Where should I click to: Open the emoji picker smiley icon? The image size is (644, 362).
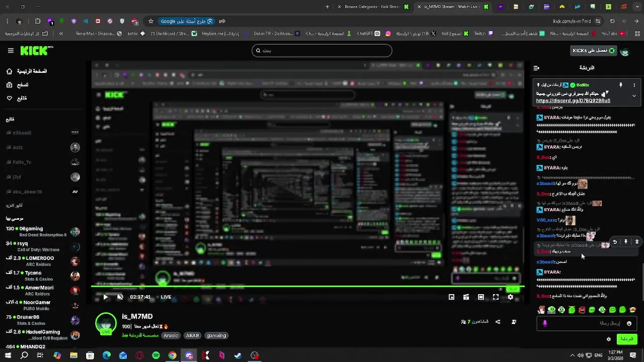pyautogui.click(x=629, y=323)
